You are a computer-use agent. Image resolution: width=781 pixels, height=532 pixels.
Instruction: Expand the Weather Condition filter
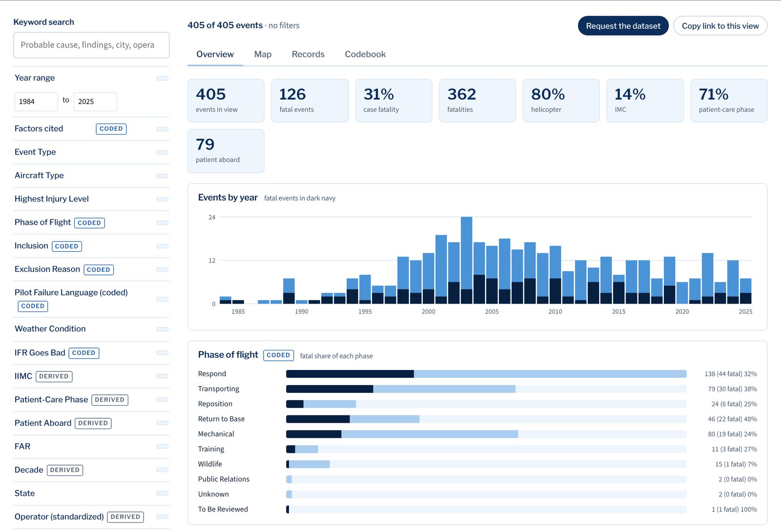[92, 329]
